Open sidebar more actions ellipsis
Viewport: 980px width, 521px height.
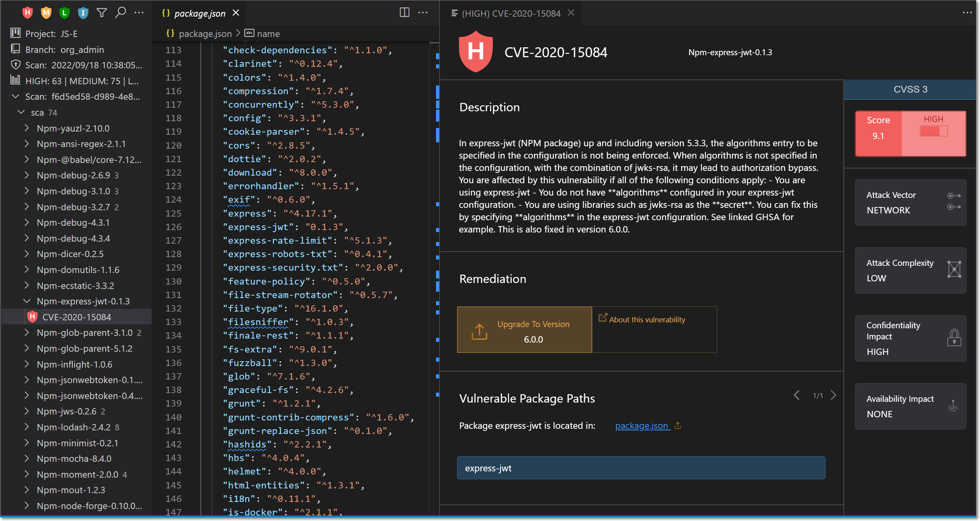[139, 13]
